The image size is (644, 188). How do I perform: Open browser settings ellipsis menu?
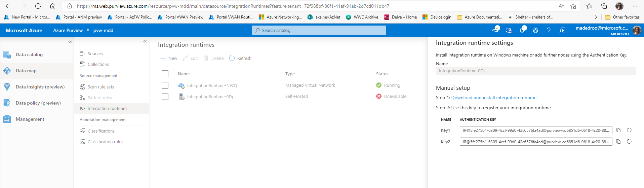[635, 6]
